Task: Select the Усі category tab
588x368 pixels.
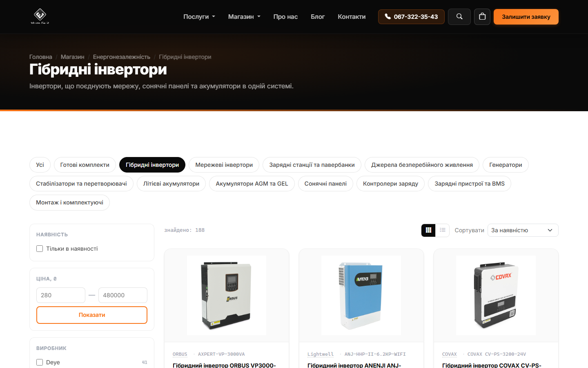Action: coord(40,165)
